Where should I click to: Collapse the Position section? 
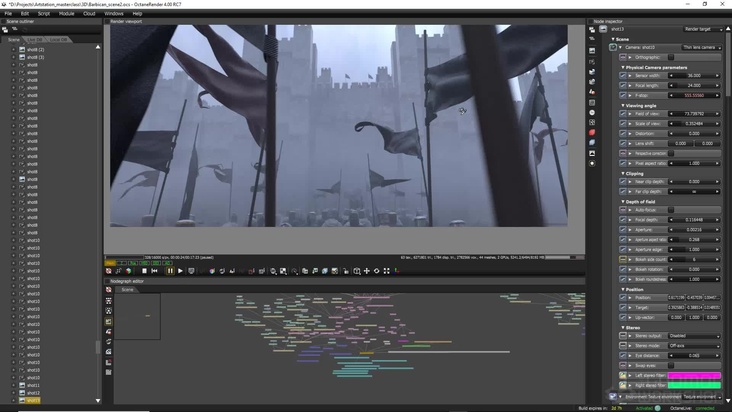click(623, 290)
